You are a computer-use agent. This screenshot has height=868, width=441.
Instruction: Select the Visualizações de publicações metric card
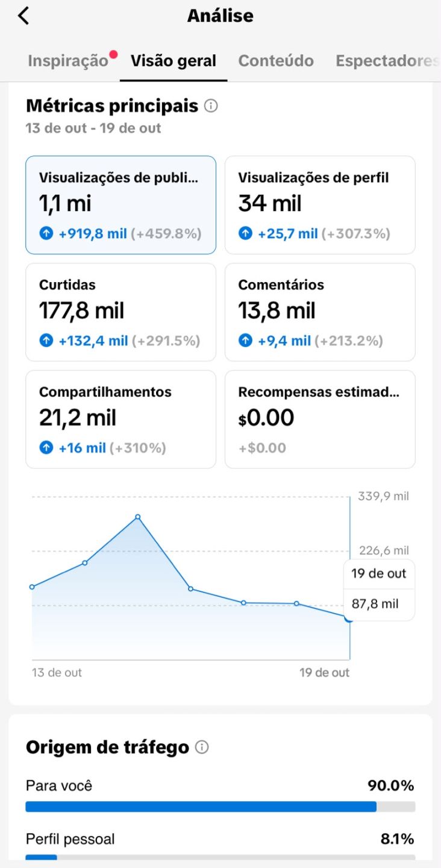[x=120, y=205]
